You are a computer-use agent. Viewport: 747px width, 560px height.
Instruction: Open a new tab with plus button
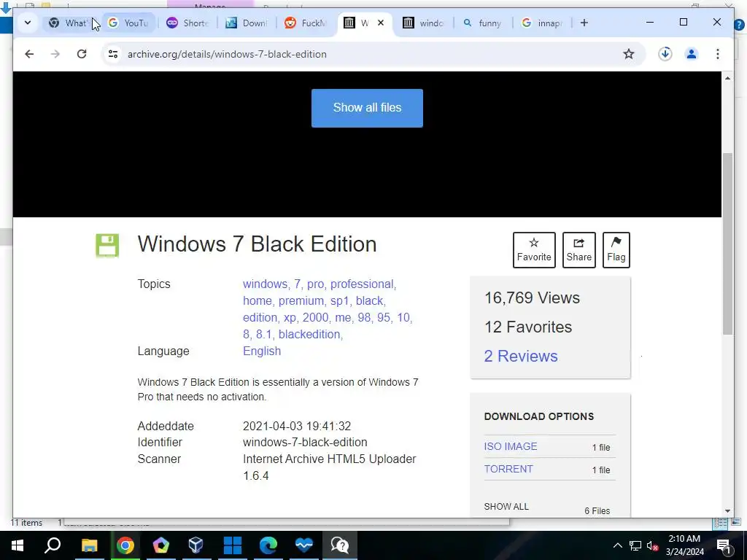point(584,23)
